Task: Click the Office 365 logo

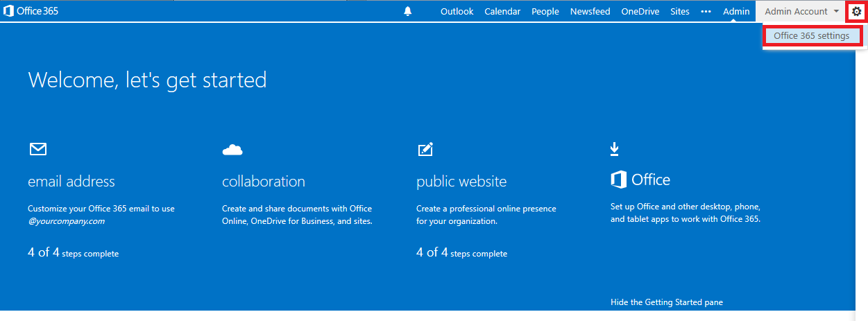Action: click(x=31, y=11)
